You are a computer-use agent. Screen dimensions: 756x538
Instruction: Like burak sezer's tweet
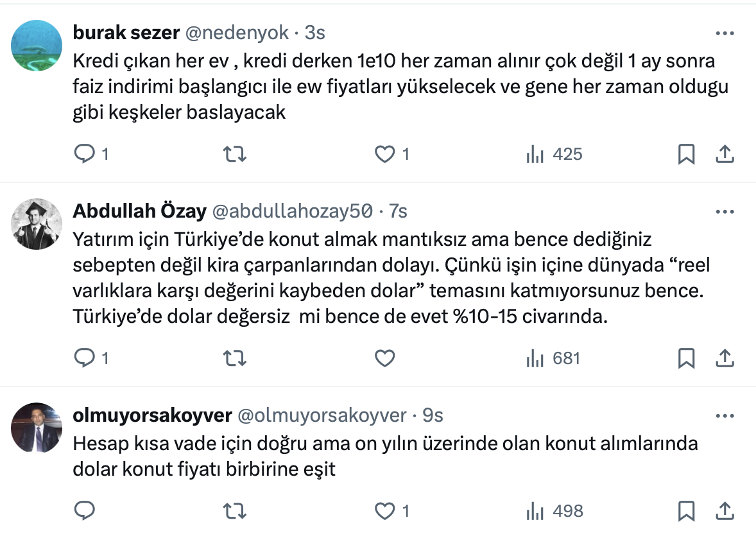pos(384,154)
